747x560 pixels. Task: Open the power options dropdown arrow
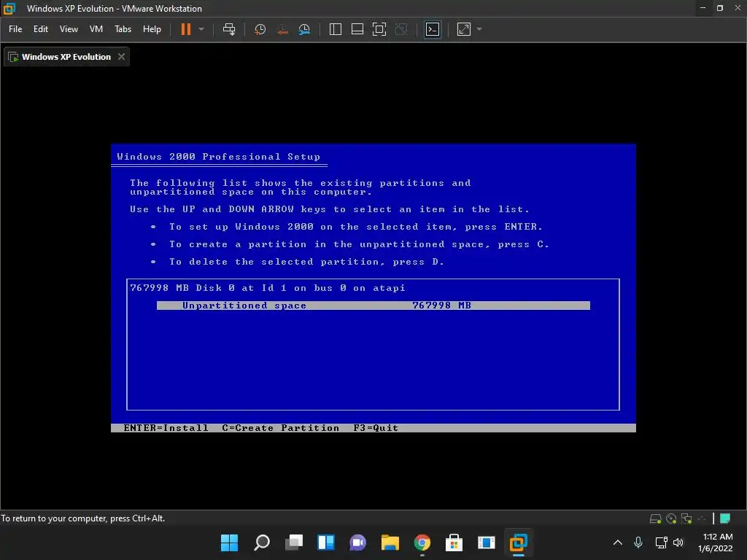coord(201,29)
